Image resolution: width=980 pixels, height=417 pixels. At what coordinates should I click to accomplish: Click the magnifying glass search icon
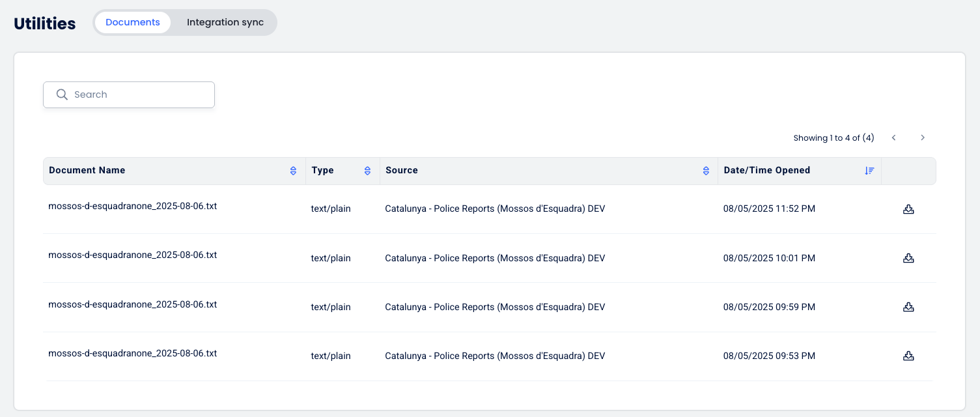62,94
